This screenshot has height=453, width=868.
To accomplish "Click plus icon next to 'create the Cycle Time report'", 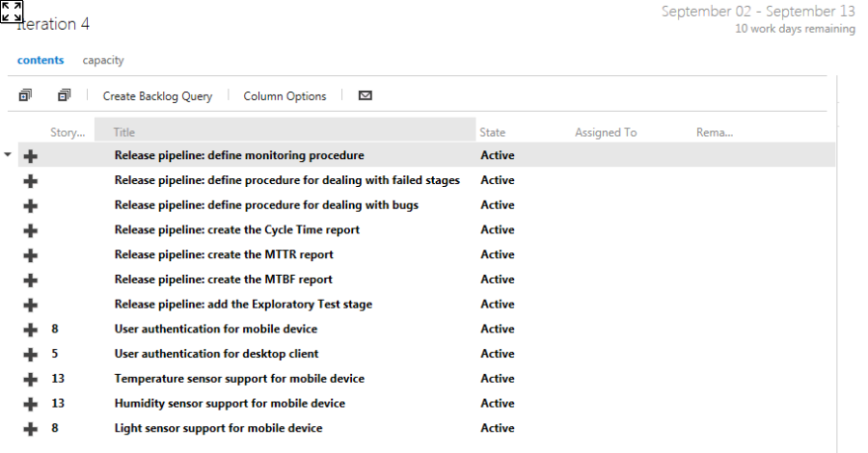I will click(x=30, y=230).
